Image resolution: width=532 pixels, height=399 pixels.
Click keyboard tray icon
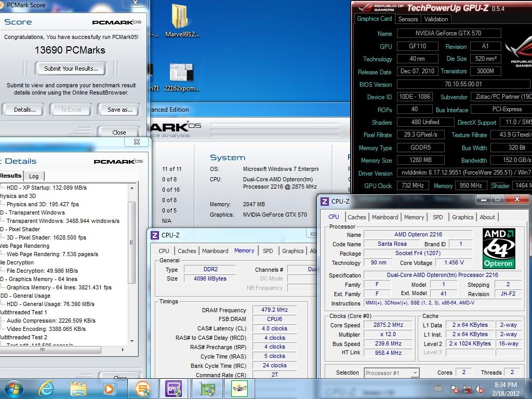click(438, 389)
